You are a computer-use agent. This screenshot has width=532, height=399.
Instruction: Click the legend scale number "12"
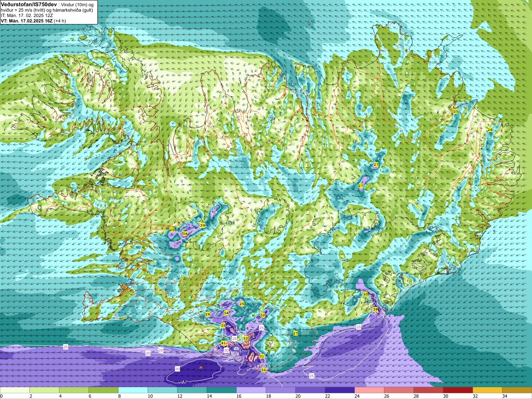[180, 396]
